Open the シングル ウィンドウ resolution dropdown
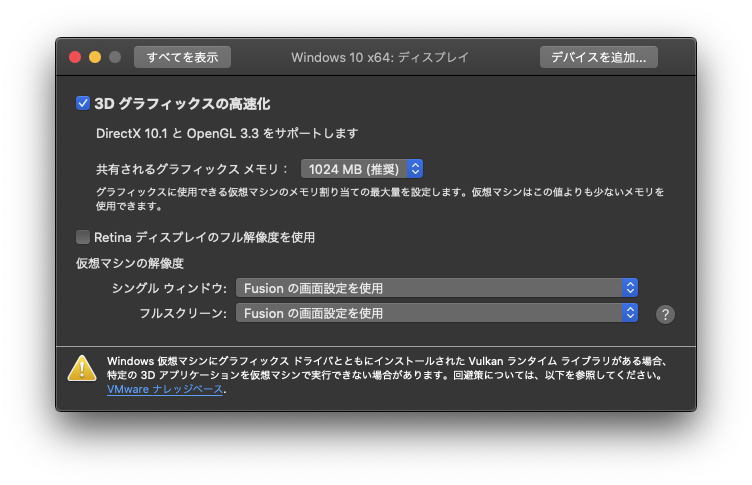This screenshot has height=485, width=752. (x=436, y=288)
